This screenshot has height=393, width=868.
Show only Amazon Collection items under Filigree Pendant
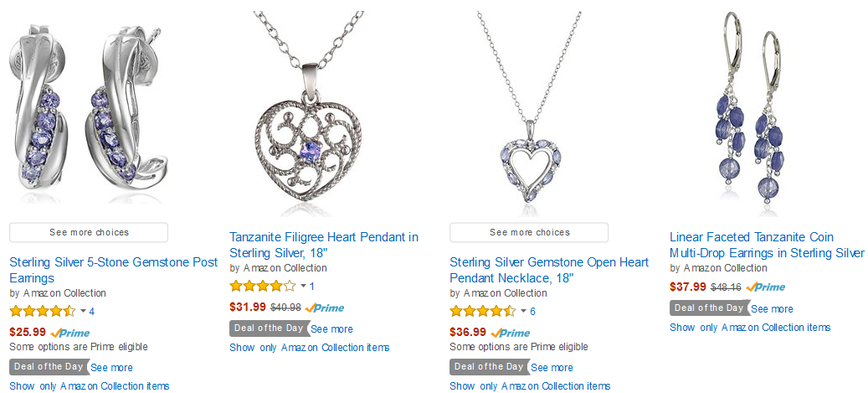[x=310, y=348]
